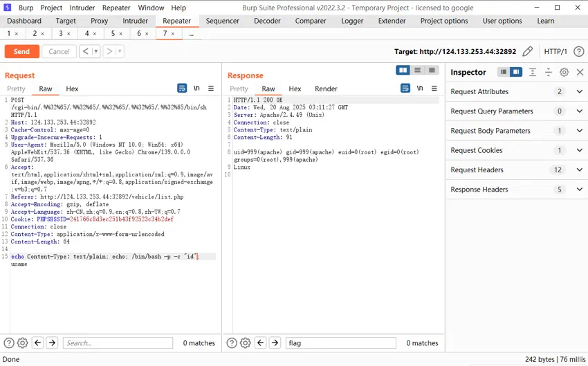Open Request panel hamburger menu
Image resolution: width=588 pixels, height=366 pixels.
211,88
